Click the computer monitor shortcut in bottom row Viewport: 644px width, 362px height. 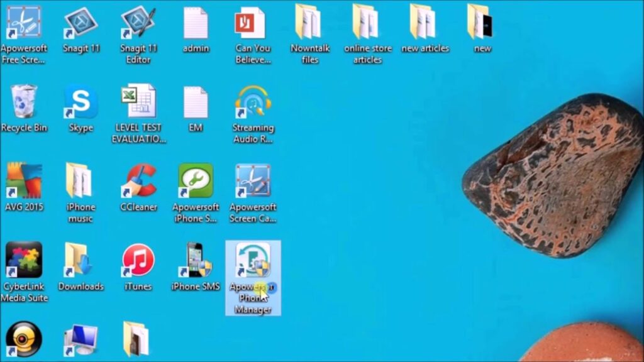pyautogui.click(x=81, y=340)
